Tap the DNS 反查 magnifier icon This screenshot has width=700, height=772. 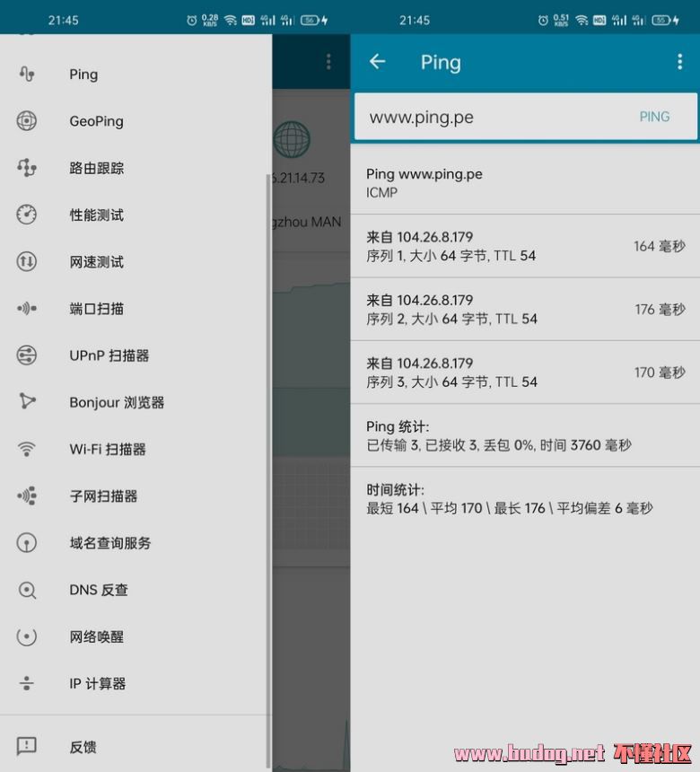click(x=27, y=590)
